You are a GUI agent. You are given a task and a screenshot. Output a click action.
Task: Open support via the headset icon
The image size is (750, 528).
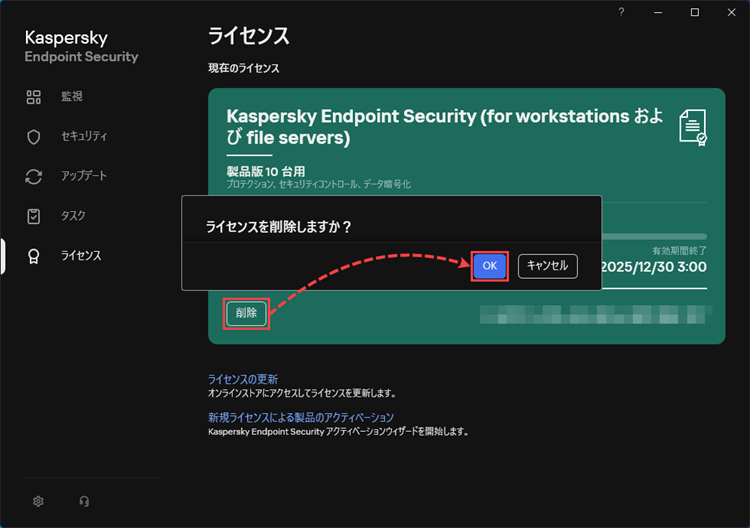coord(84,501)
